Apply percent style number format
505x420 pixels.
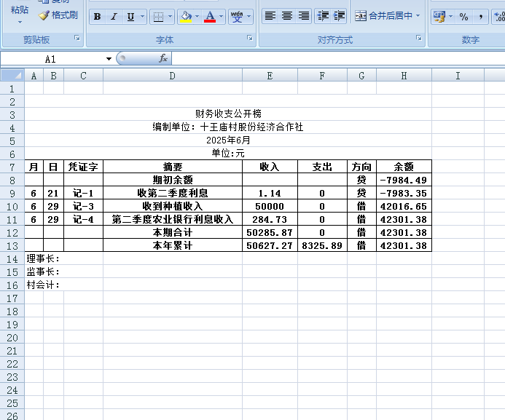463,17
